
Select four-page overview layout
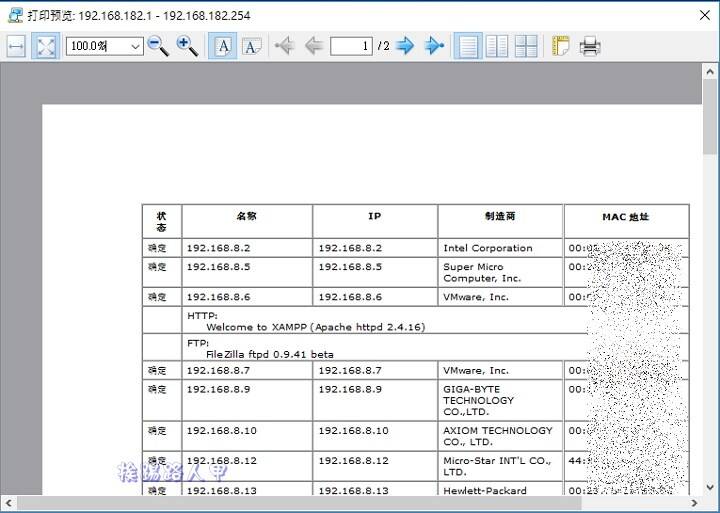coord(526,46)
